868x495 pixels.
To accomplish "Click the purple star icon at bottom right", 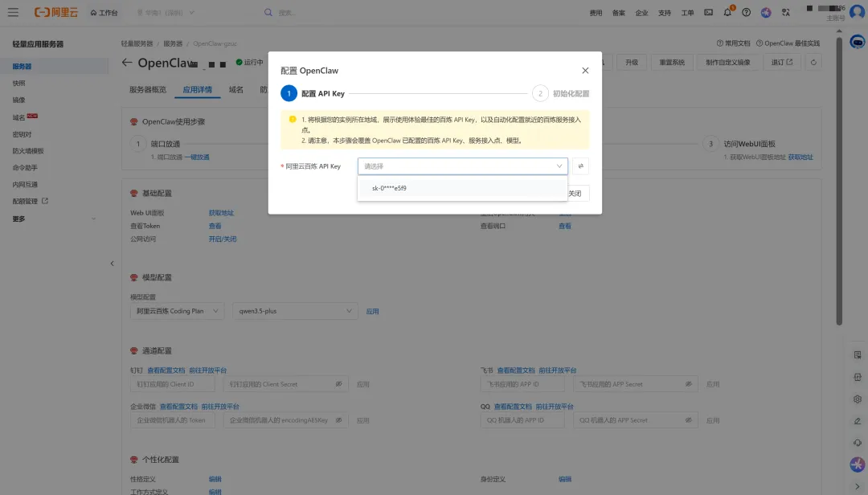I will click(x=858, y=464).
